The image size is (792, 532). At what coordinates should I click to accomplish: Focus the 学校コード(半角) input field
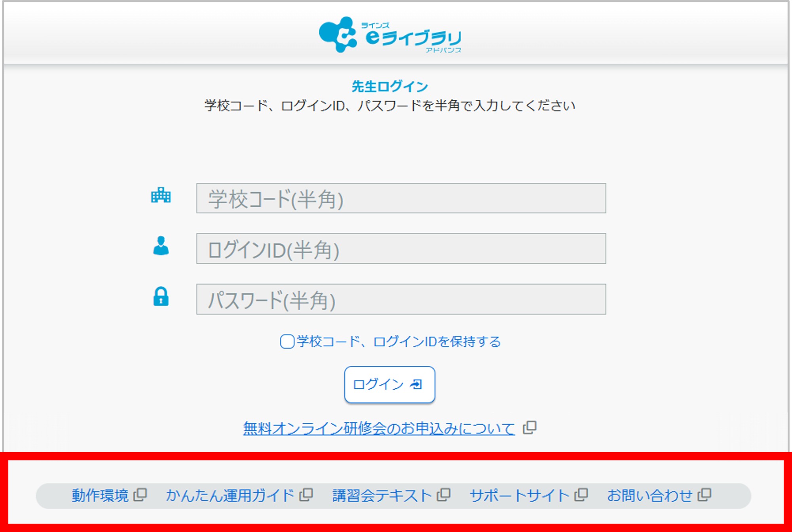[x=401, y=198]
